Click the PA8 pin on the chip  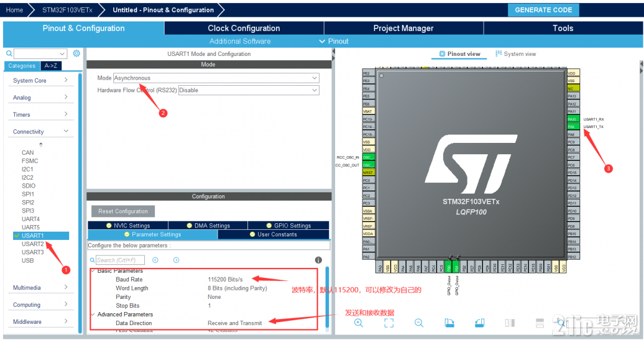point(574,135)
